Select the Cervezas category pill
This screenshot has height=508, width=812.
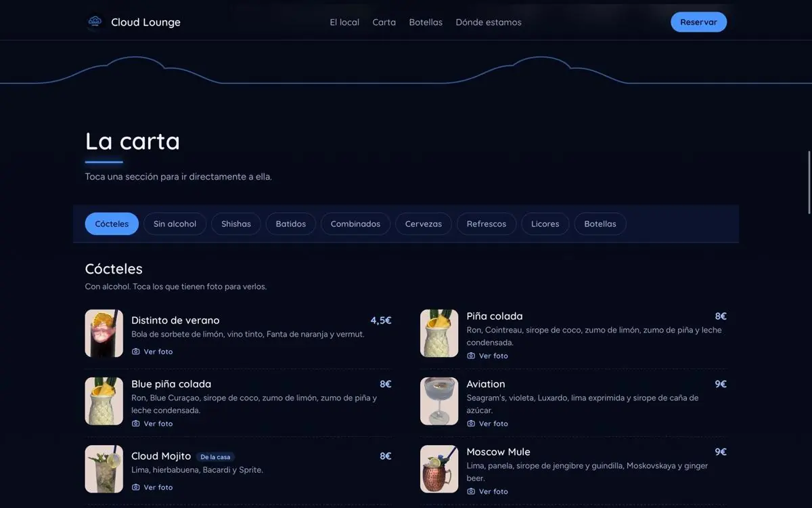[424, 224]
